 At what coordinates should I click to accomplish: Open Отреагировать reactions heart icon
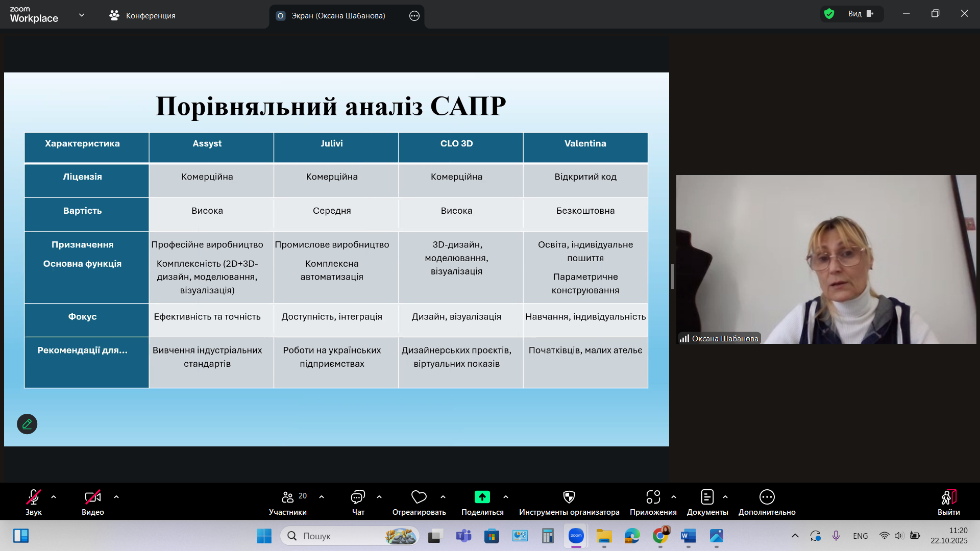click(419, 502)
